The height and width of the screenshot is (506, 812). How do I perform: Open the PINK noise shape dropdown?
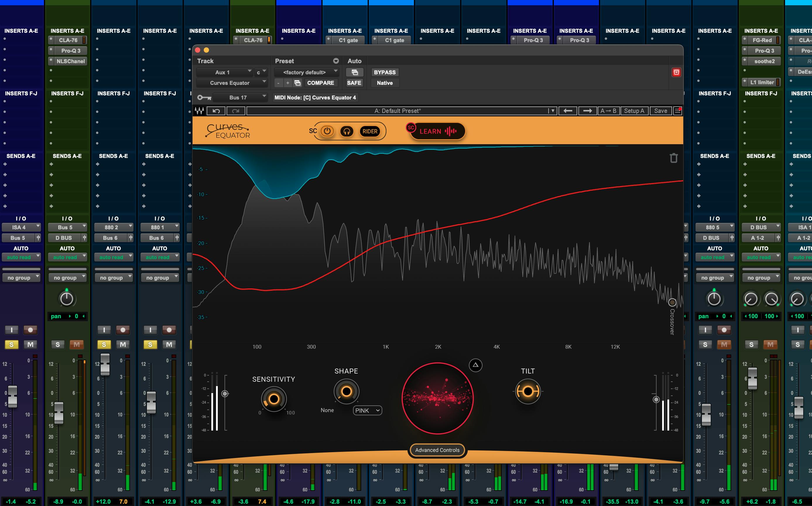367,410
